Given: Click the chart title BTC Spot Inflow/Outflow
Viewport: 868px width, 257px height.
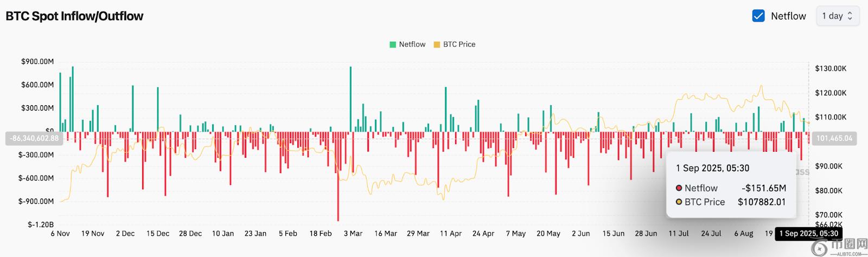Looking at the screenshot, I should [x=74, y=16].
